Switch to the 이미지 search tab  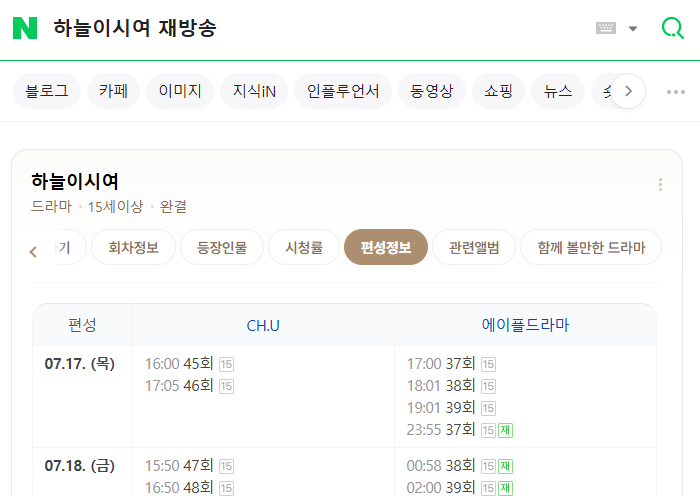pyautogui.click(x=180, y=91)
